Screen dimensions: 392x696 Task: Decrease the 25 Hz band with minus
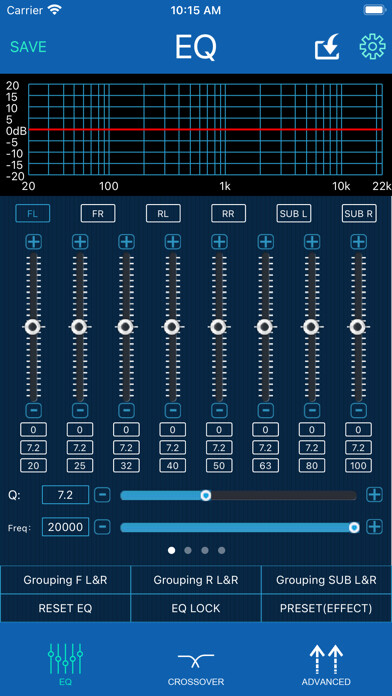[x=80, y=411]
